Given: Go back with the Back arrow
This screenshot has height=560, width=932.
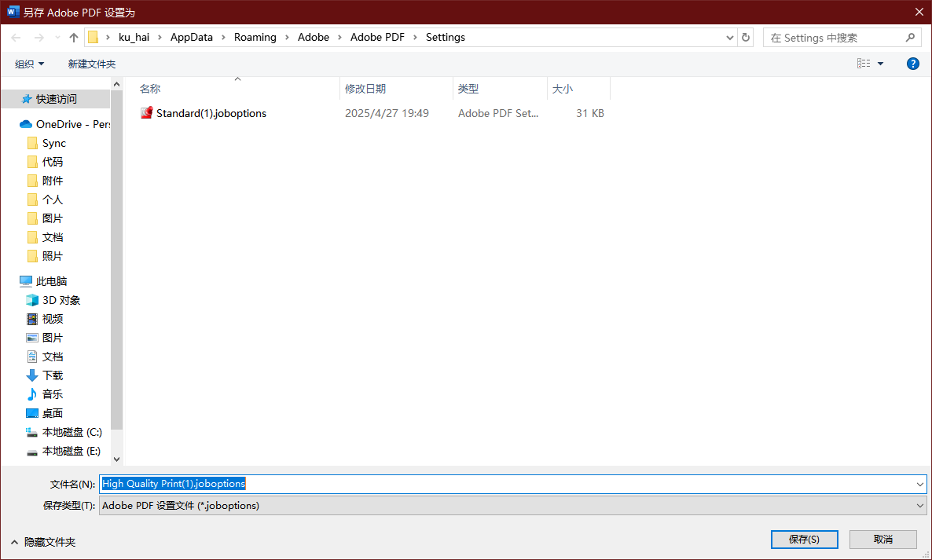Looking at the screenshot, I should pos(16,38).
